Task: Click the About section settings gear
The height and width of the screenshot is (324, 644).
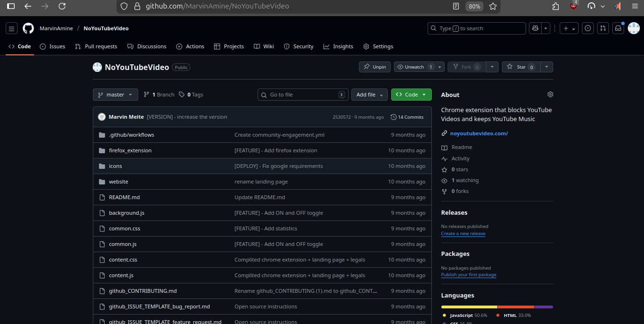Action: click(x=550, y=95)
